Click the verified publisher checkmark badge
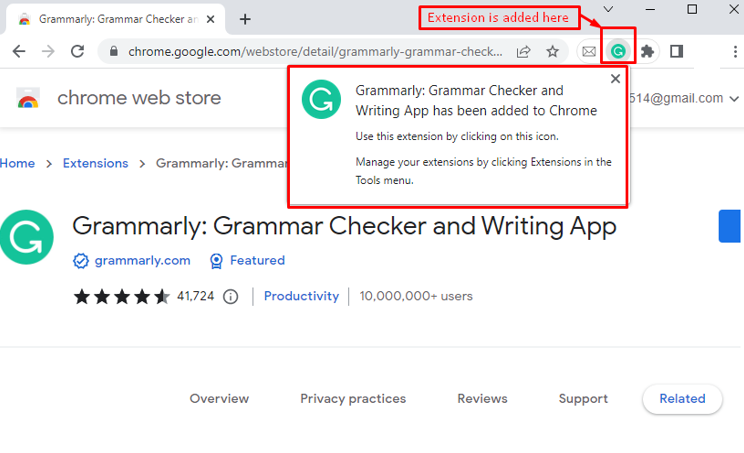This screenshot has width=744, height=453. 81,260
